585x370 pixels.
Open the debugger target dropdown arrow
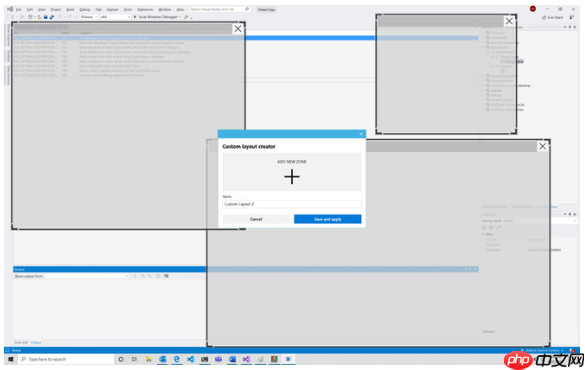coord(180,17)
